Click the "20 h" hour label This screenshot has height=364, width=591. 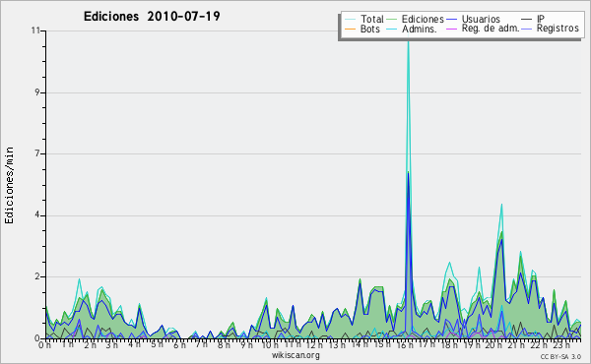point(493,344)
